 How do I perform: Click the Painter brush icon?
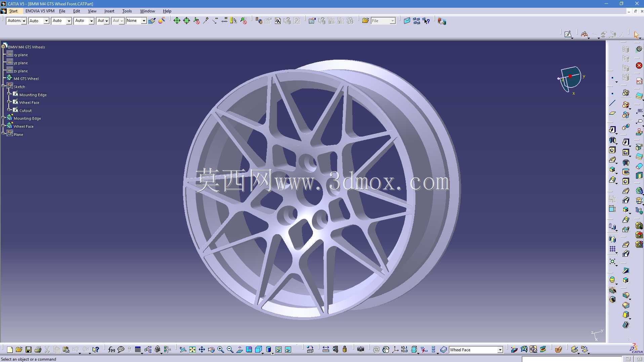click(152, 21)
